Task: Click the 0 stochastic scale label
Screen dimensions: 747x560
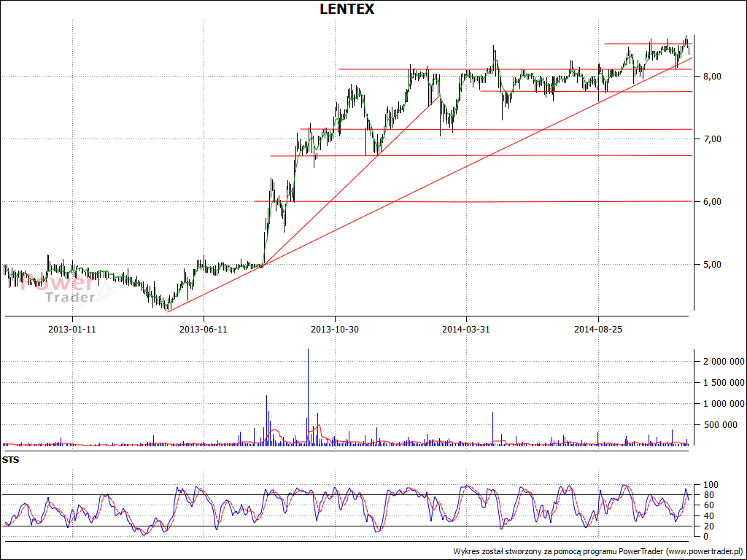Action: click(x=705, y=537)
